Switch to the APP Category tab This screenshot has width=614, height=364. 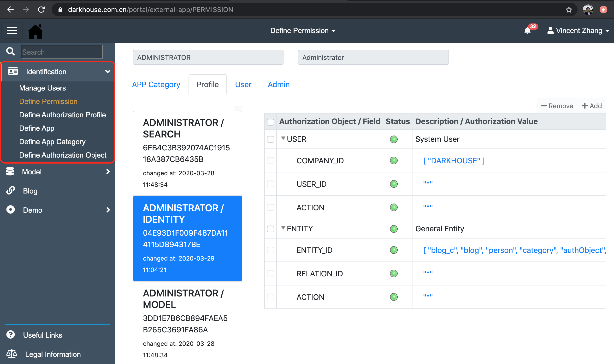(156, 84)
